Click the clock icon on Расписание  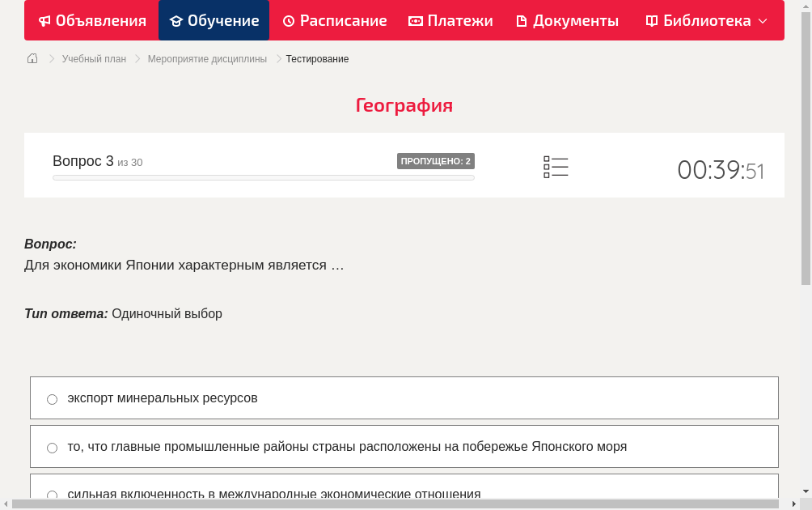click(x=287, y=20)
